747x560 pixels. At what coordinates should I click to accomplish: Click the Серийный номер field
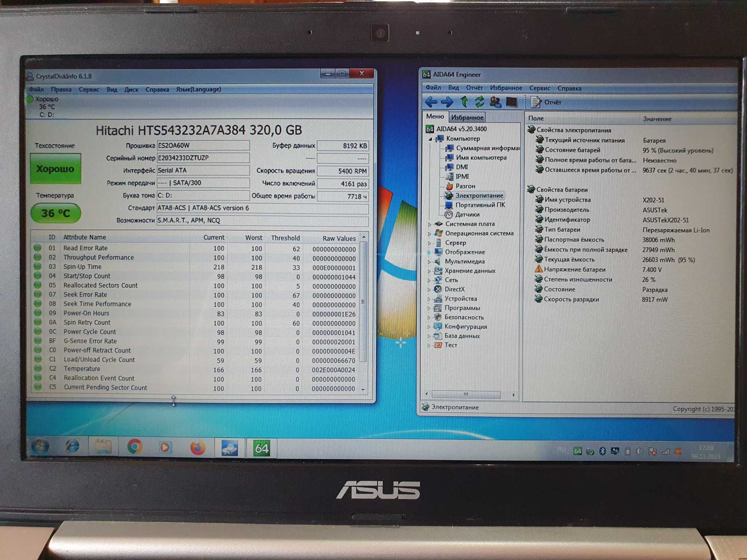[x=203, y=158]
